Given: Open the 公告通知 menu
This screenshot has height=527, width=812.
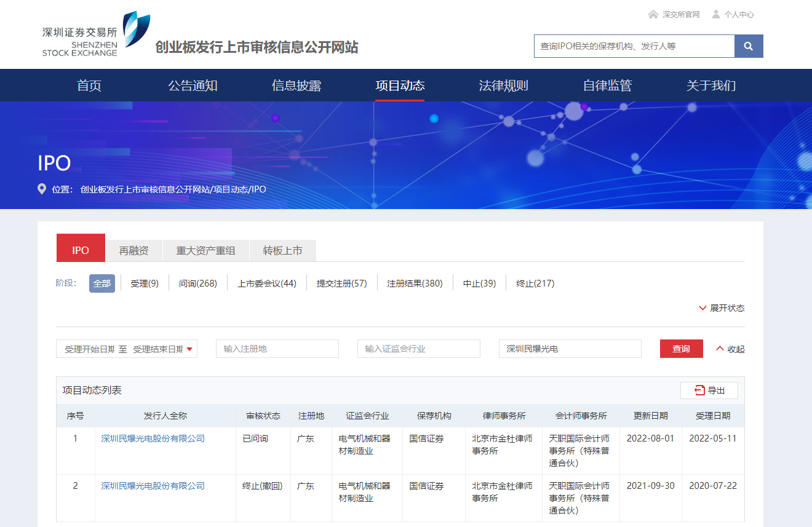Looking at the screenshot, I should tap(193, 85).
